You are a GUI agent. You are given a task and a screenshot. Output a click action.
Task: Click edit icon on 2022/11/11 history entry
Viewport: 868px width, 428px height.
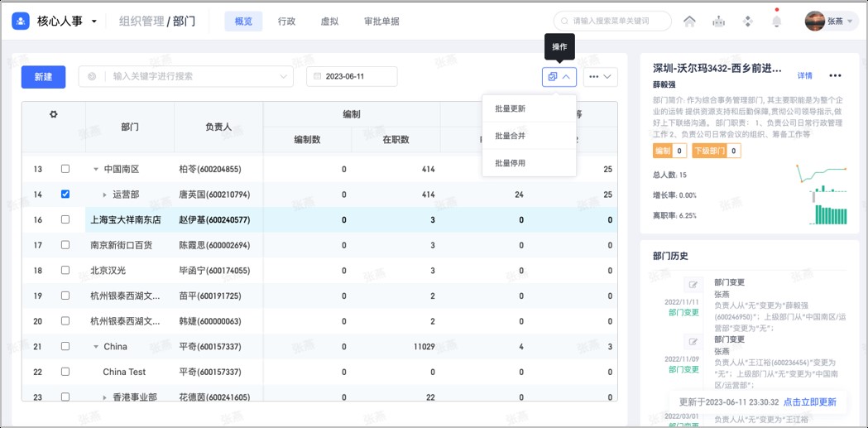[x=693, y=286]
